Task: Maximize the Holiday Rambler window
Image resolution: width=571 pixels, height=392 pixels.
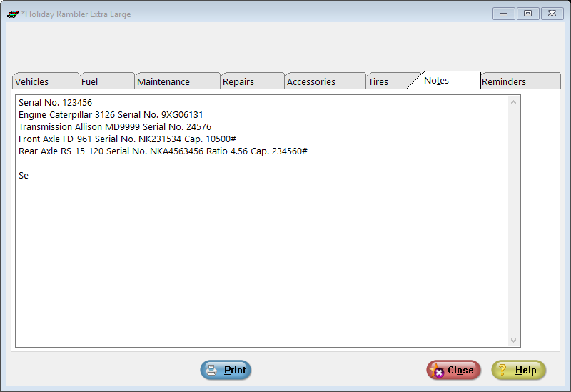Action: (x=527, y=14)
